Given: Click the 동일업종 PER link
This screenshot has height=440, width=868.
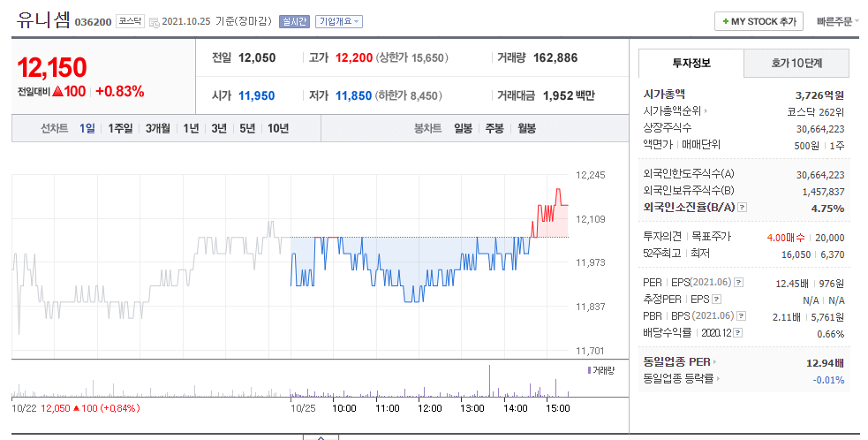Looking at the screenshot, I should (676, 362).
